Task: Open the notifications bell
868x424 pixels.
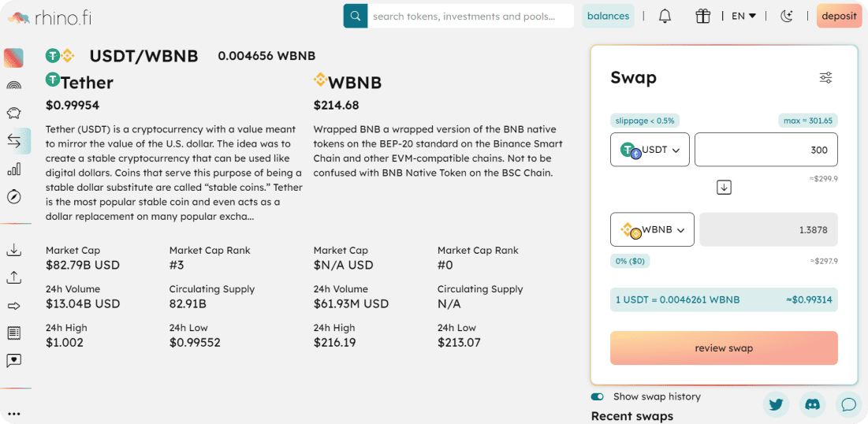Action: (665, 17)
